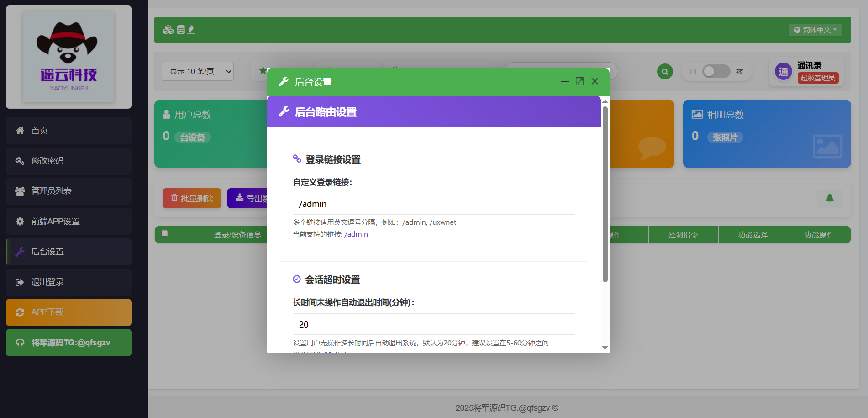Check the select-all checkbox in table header
The width and height of the screenshot is (868, 418).
click(x=165, y=233)
